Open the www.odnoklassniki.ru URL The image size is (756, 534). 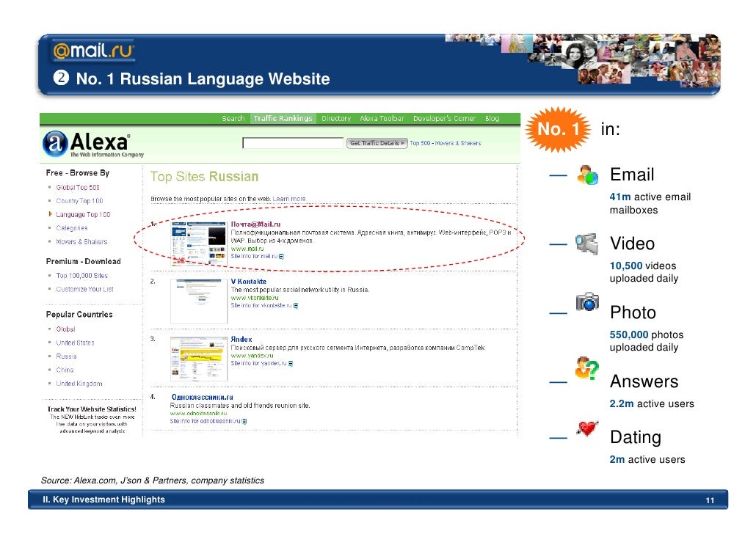coord(198,414)
